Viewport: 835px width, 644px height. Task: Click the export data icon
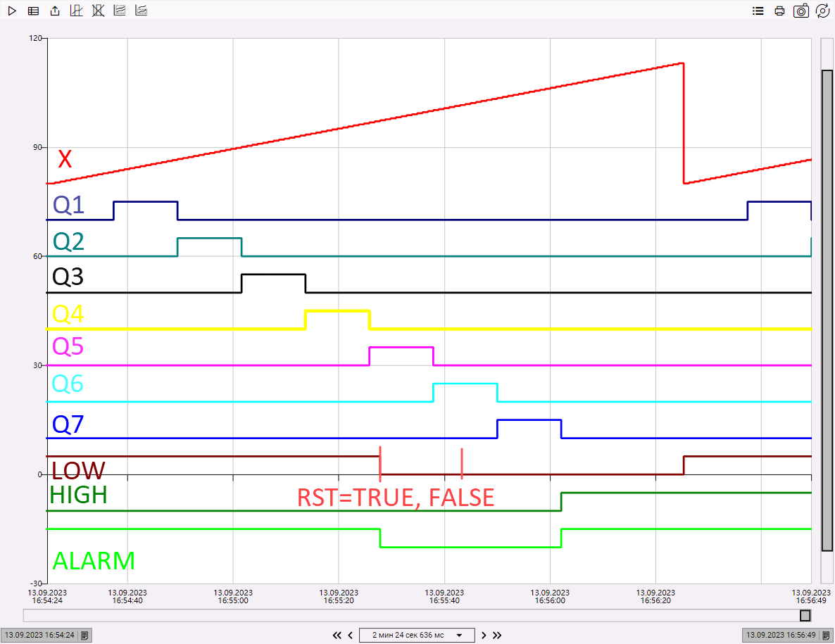click(x=54, y=11)
